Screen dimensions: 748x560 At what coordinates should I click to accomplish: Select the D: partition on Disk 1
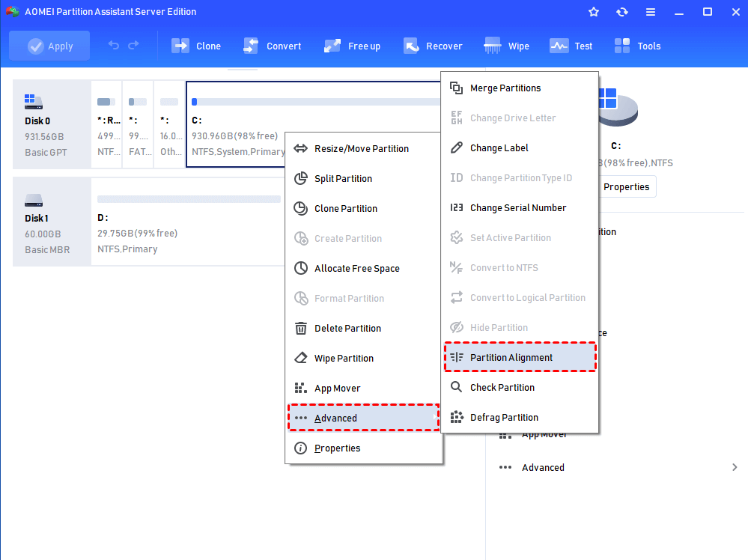(x=188, y=222)
